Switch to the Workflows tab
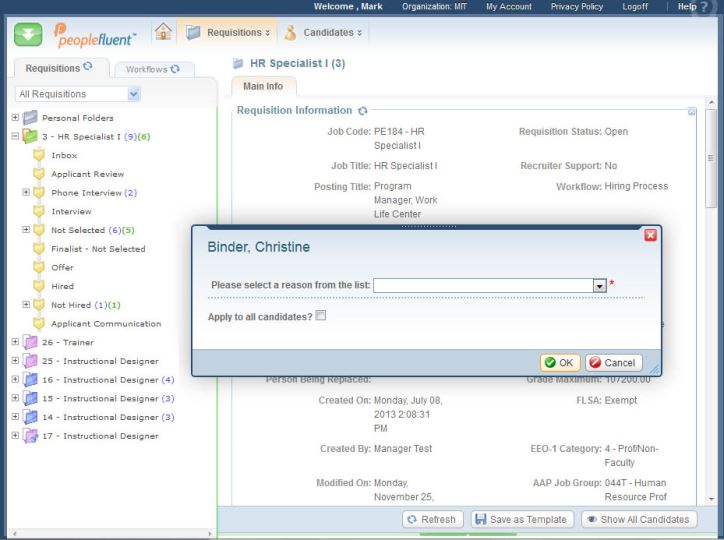 click(153, 69)
